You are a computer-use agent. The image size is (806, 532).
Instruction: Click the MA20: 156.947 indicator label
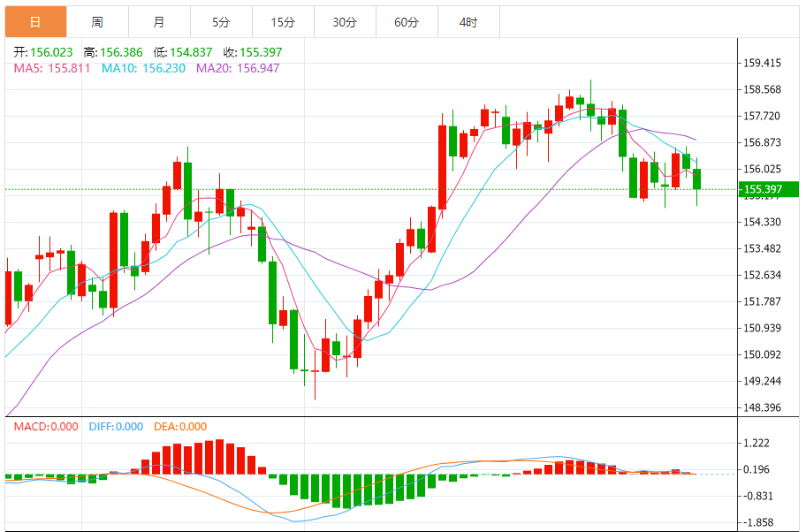[x=238, y=68]
